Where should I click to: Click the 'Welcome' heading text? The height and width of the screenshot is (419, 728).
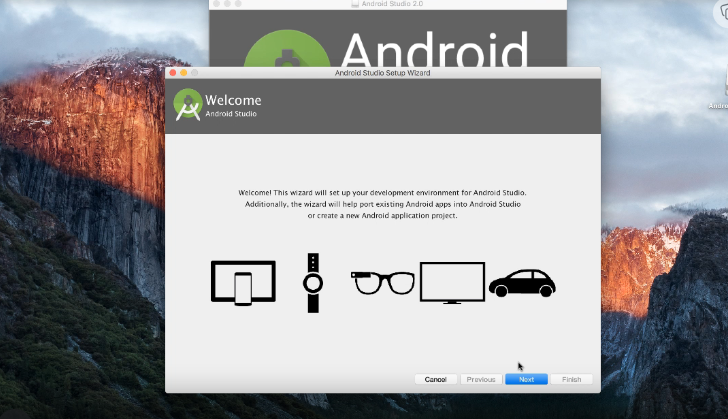[233, 100]
